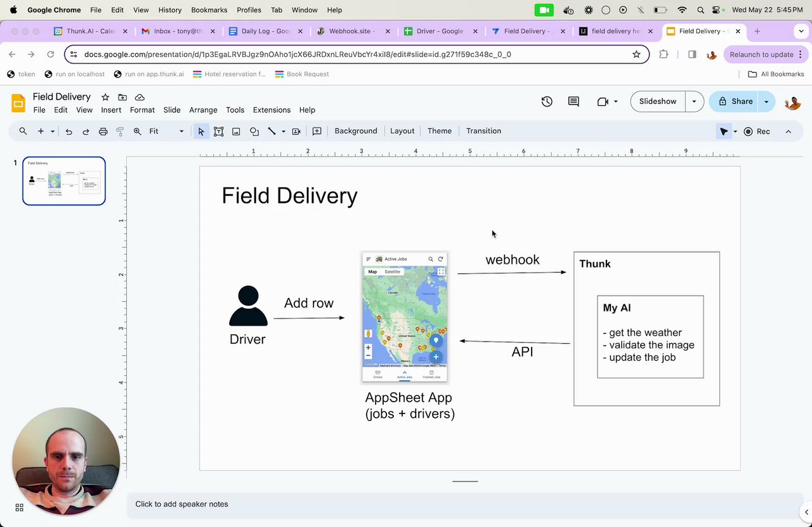Open the comments history icon
The width and height of the screenshot is (812, 527).
coord(573,101)
